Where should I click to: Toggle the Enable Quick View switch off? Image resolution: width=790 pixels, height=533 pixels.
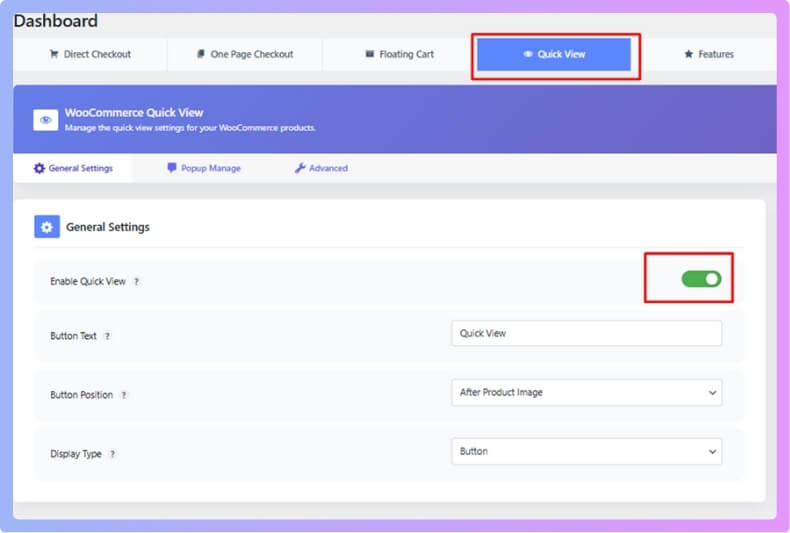click(x=701, y=279)
